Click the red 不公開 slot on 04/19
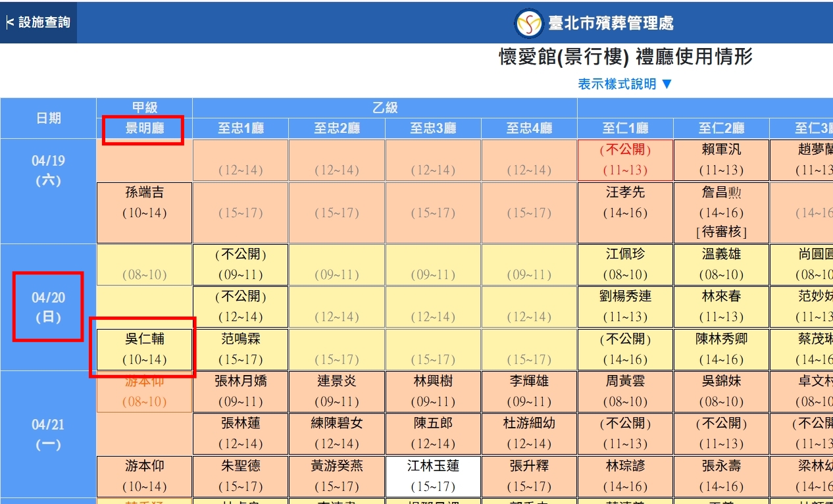833x504 pixels. point(625,160)
